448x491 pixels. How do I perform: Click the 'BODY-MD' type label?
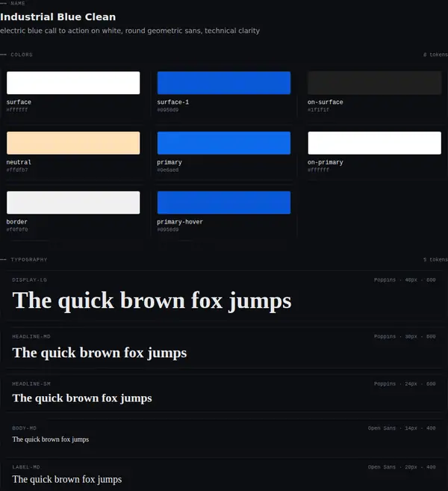click(x=25, y=428)
